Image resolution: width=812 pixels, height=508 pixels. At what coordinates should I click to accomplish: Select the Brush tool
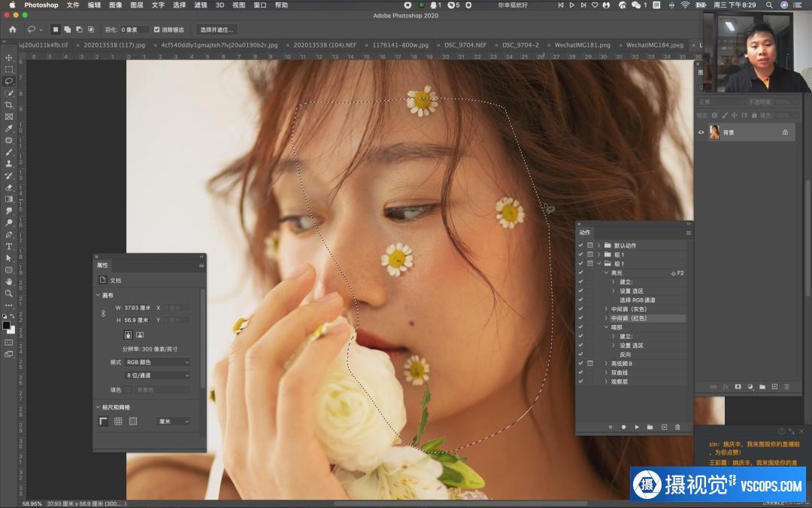pyautogui.click(x=9, y=152)
